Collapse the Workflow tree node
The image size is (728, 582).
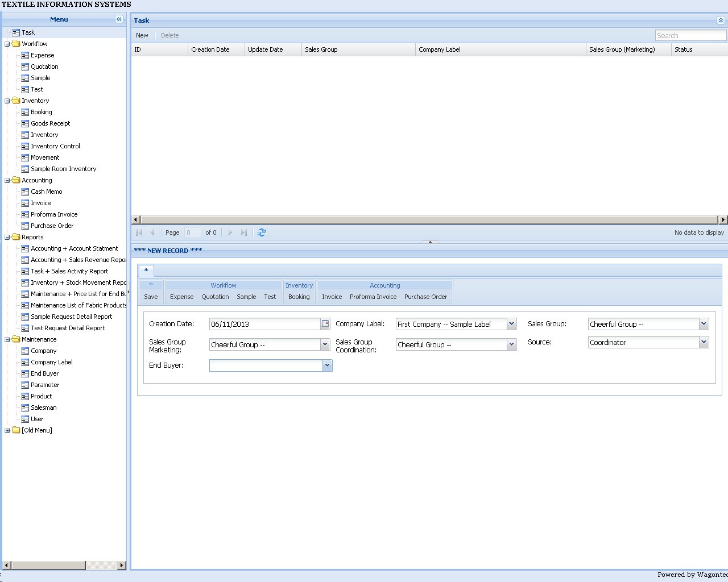pyautogui.click(x=7, y=44)
